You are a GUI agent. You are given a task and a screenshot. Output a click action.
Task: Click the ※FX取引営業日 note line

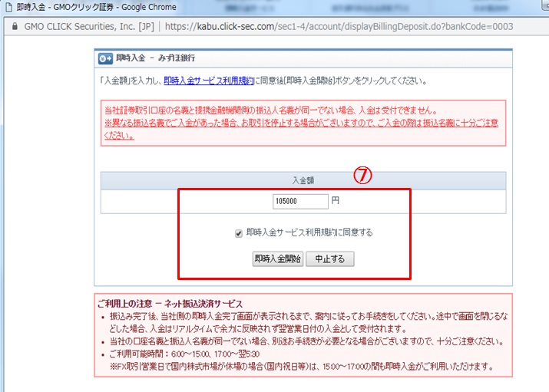[302, 367]
